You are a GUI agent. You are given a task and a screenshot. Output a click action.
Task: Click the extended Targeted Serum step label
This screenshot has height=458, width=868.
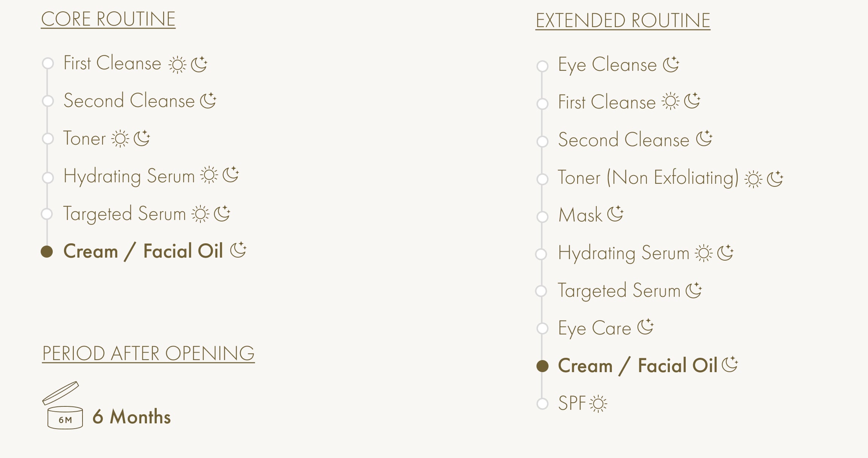coord(619,291)
